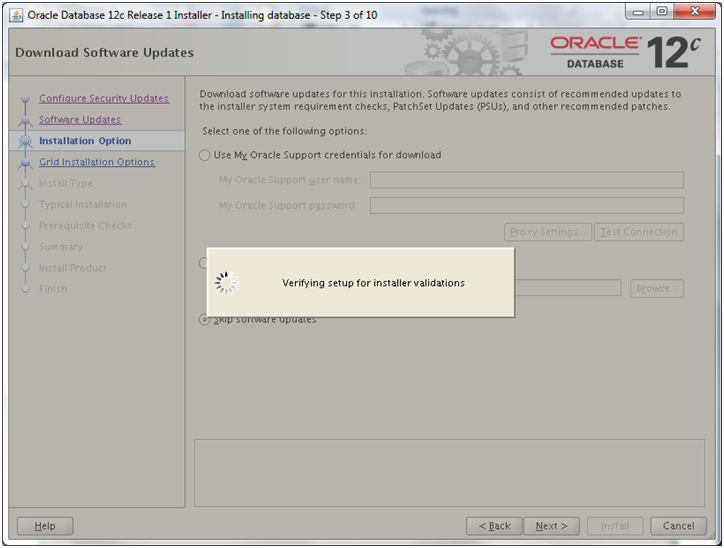Maximize the installer window
Image resolution: width=724 pixels, height=548 pixels.
662,12
